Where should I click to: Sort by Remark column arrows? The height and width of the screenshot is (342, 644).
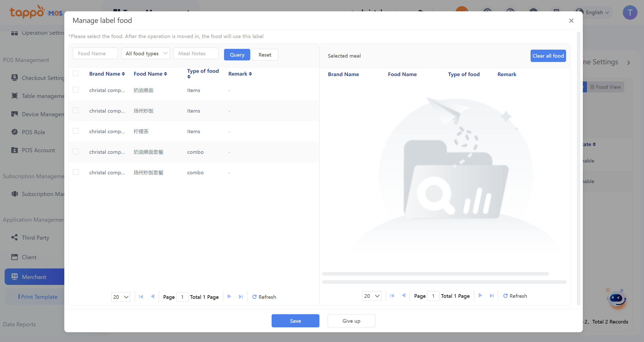[x=250, y=74]
